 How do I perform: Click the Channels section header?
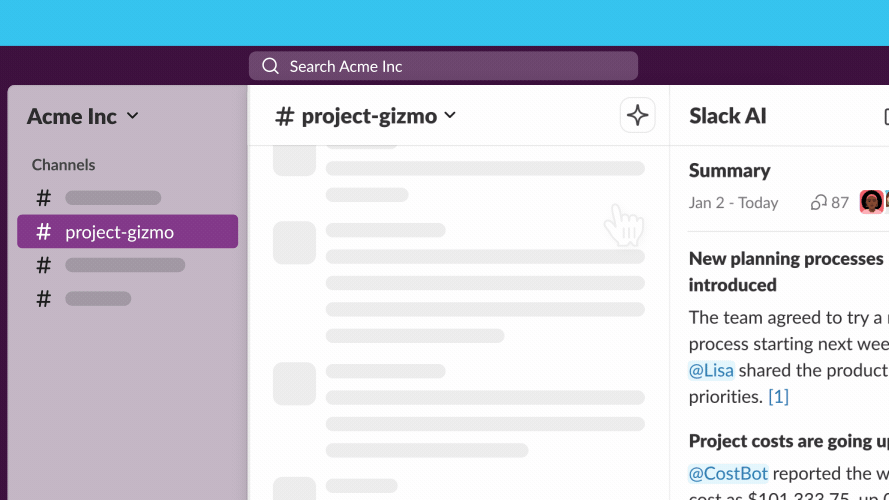pos(63,165)
